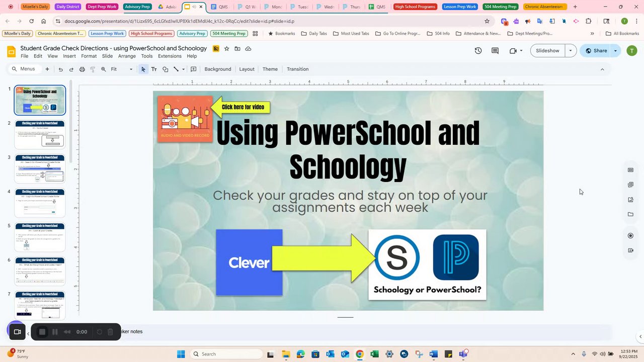Click the Share button
Screen dimensions: 644x362
(595, 51)
